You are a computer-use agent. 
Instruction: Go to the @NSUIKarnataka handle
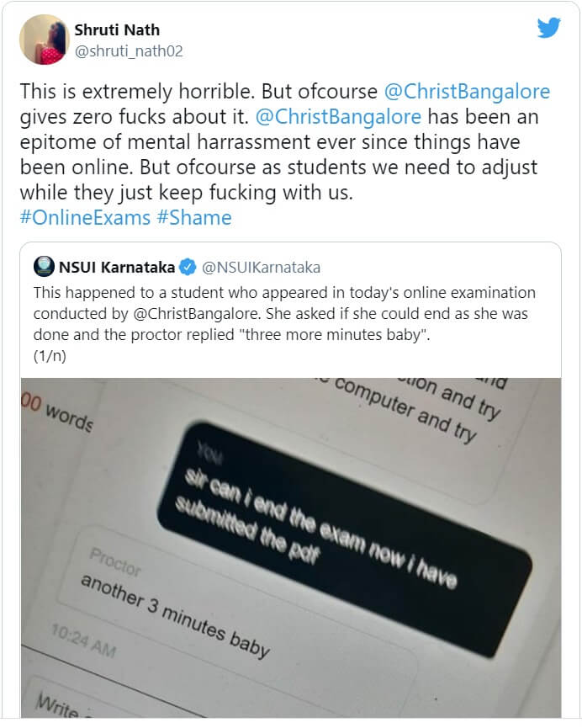click(x=261, y=268)
